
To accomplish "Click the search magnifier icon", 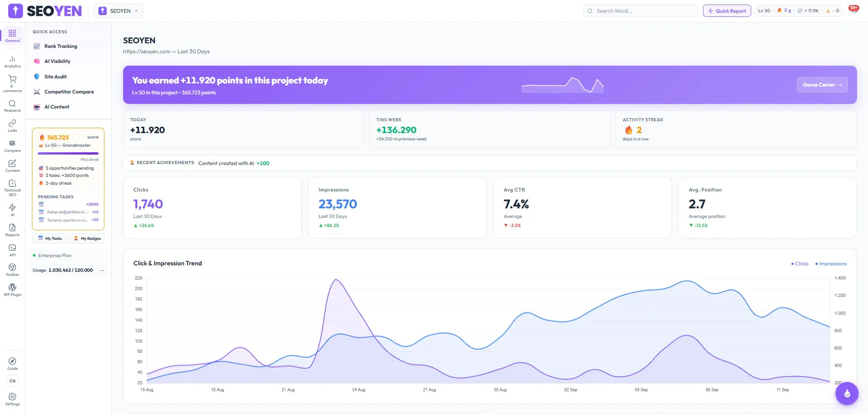I will 590,11.
